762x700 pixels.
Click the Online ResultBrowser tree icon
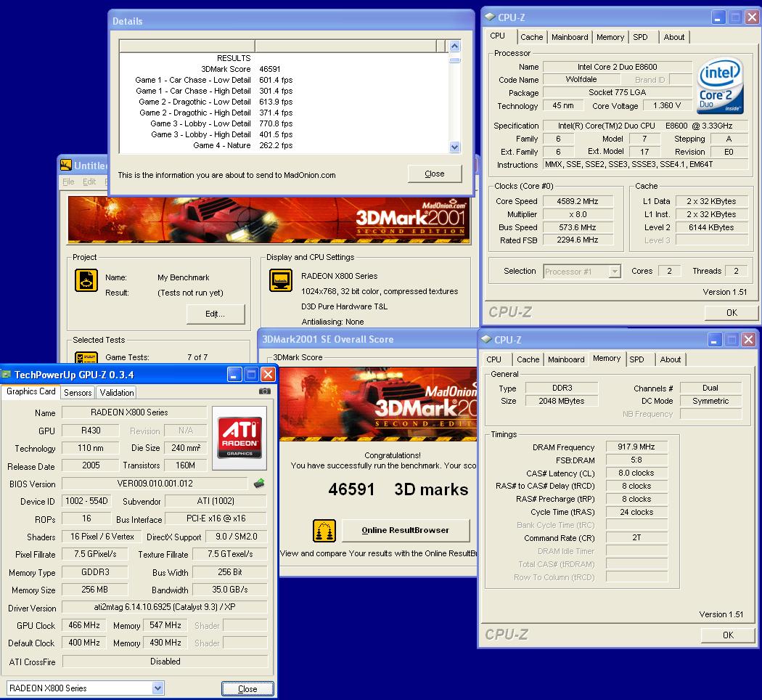(x=324, y=530)
